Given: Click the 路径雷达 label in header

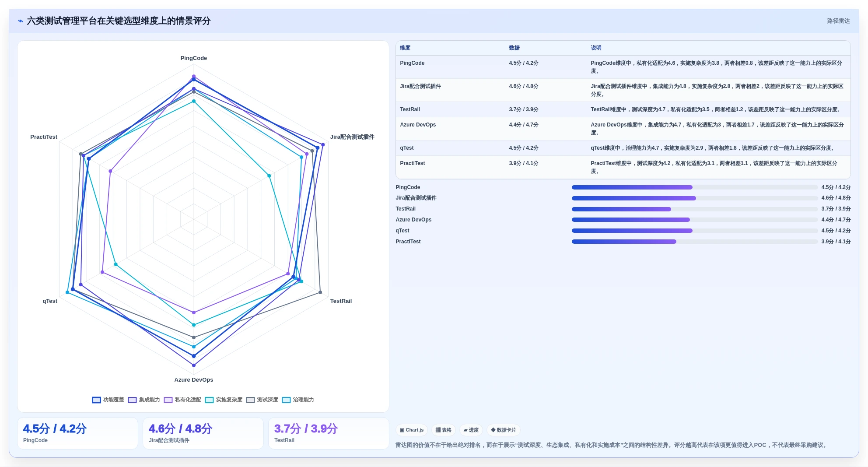Looking at the screenshot, I should coord(838,21).
